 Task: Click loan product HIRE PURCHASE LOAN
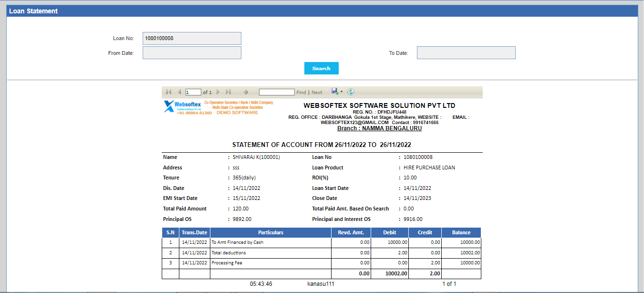pos(429,167)
